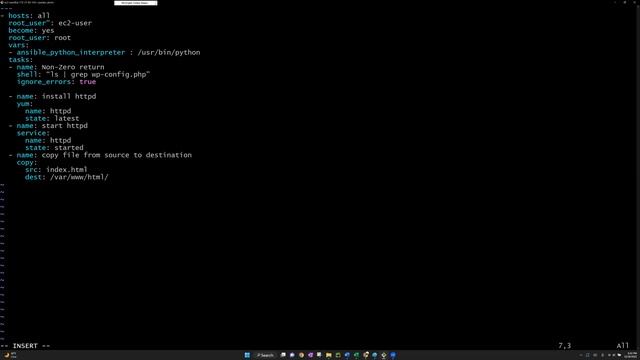Click 'index.html' source value
The height and width of the screenshot is (360, 640).
[67, 170]
